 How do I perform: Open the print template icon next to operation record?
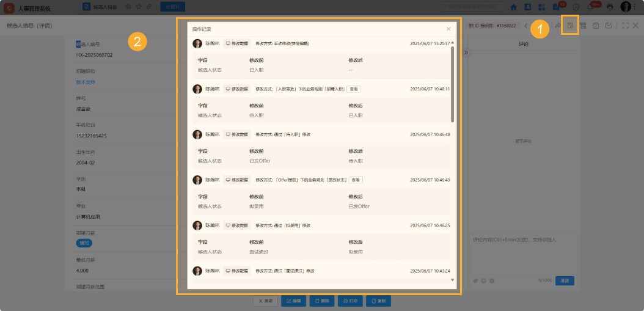tap(583, 26)
